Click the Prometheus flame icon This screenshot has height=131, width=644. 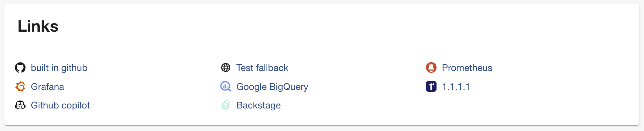pos(431,68)
